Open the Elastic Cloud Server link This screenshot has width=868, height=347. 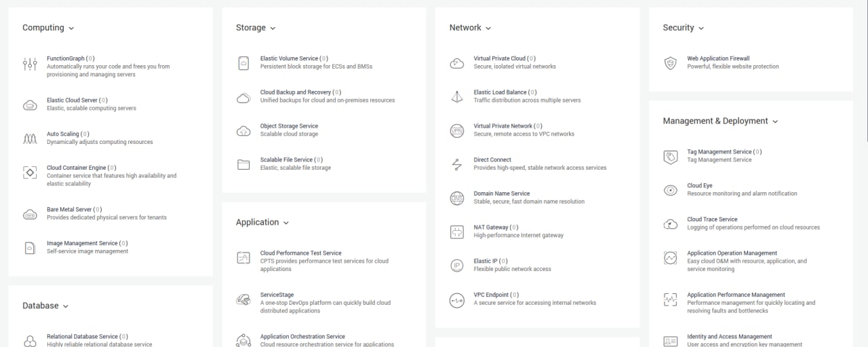72,101
